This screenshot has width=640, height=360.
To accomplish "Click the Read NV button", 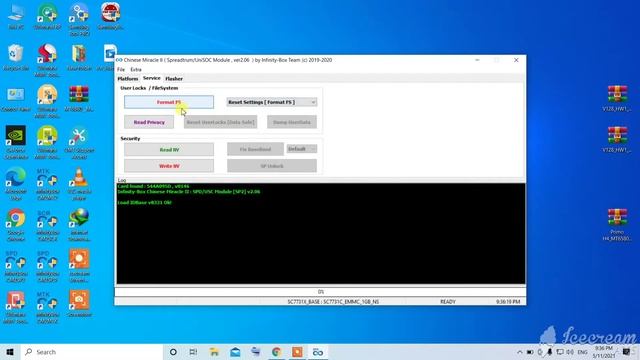I will pyautogui.click(x=169, y=149).
